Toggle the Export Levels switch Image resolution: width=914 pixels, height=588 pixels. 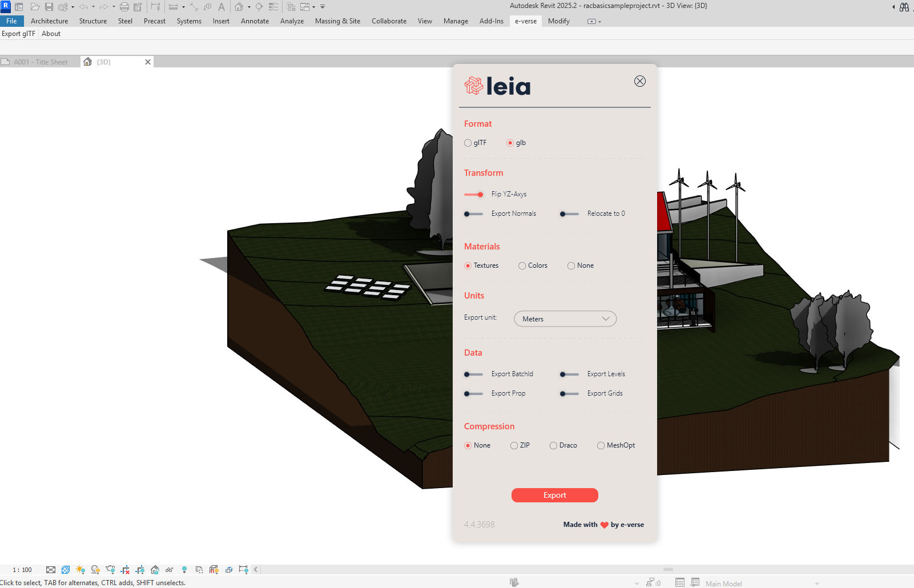click(569, 374)
